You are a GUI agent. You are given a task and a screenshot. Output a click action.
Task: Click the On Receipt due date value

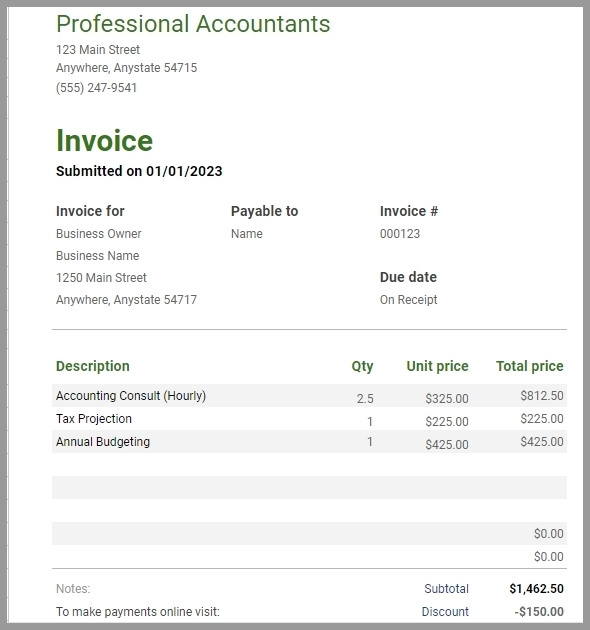(x=408, y=300)
